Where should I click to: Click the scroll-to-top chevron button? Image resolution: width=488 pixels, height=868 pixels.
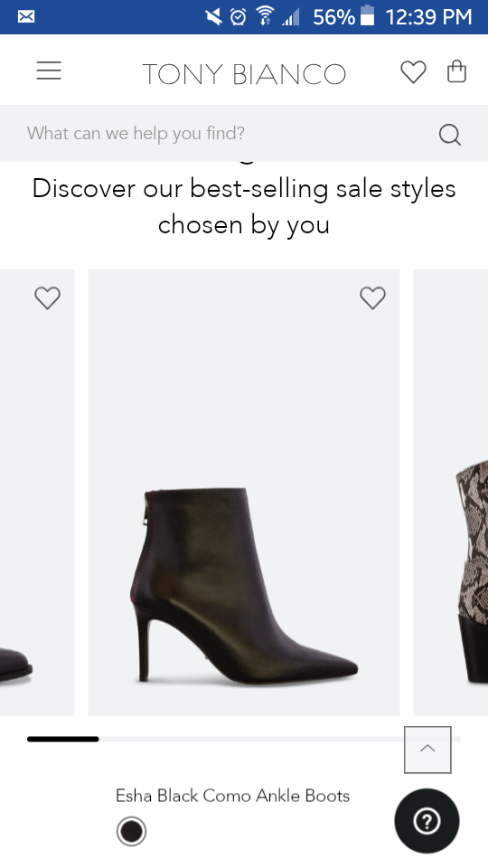click(x=427, y=750)
